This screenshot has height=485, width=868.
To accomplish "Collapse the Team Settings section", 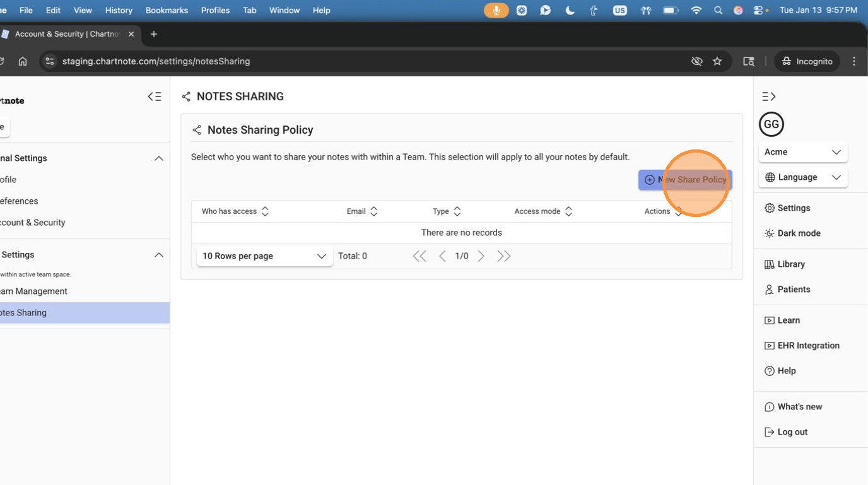I will 159,255.
